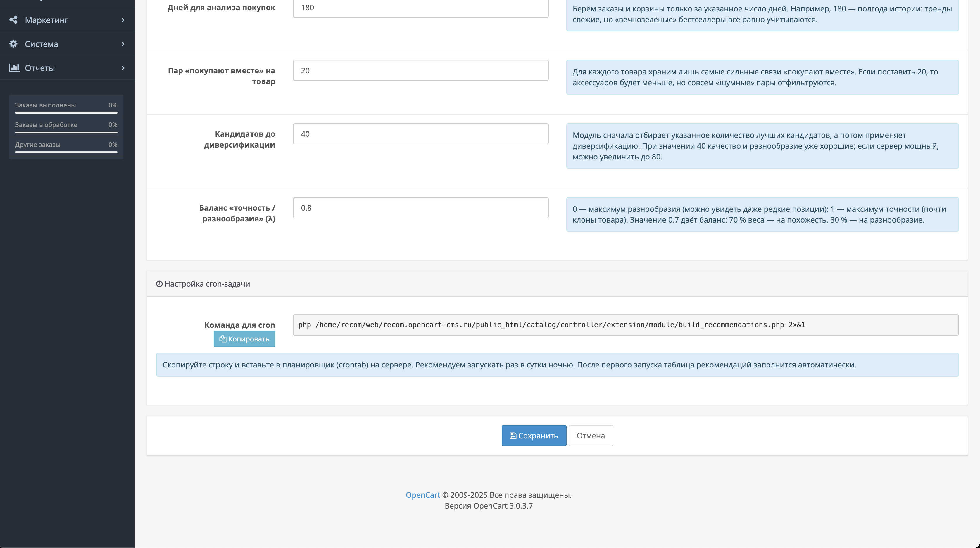Click the copyright text © 2009-2025
The image size is (980, 548).
[506, 495]
